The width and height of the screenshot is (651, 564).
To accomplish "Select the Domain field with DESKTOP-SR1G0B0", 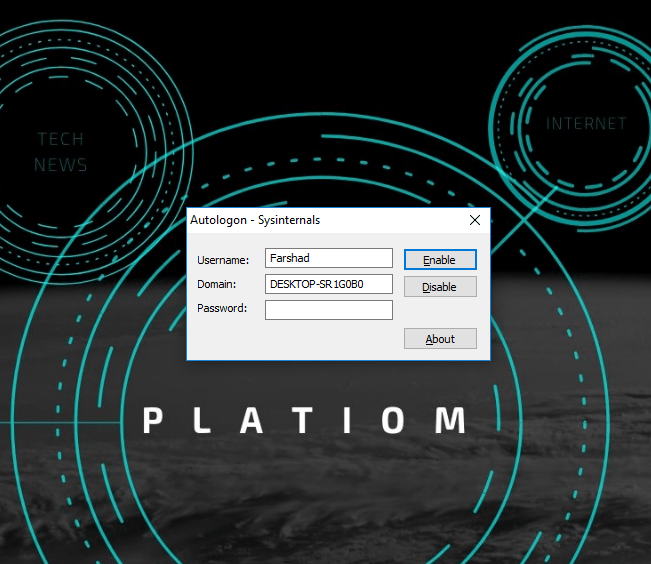I will coord(329,284).
